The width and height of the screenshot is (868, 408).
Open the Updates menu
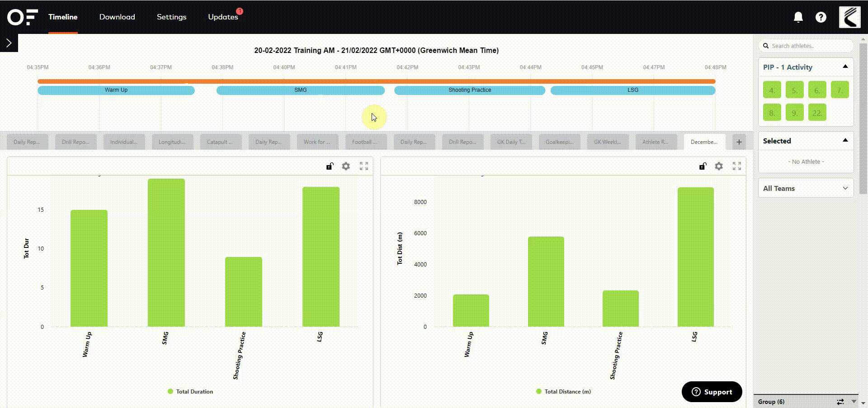point(223,17)
